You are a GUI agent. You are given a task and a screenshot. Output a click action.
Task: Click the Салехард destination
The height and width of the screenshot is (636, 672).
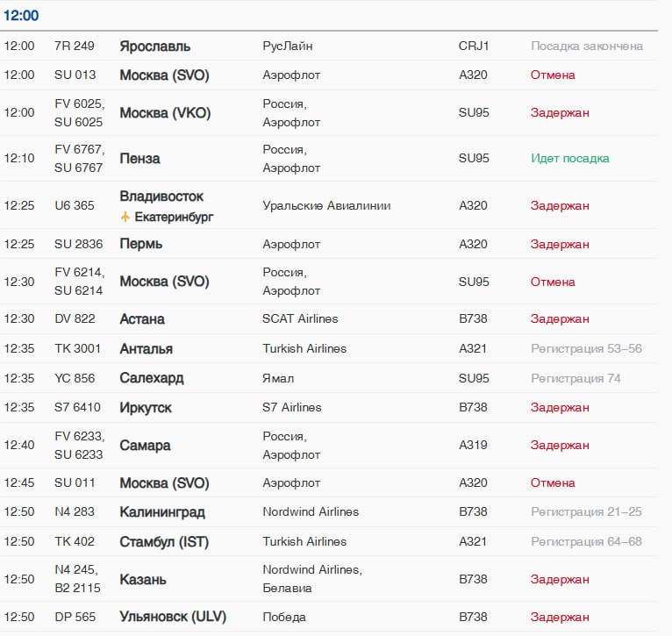[151, 378]
